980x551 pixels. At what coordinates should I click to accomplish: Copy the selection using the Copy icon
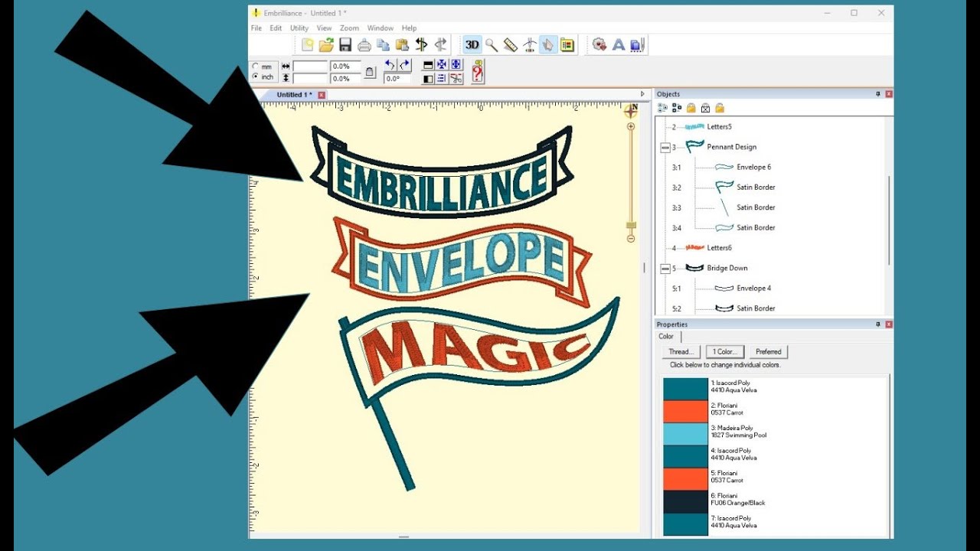tap(383, 45)
